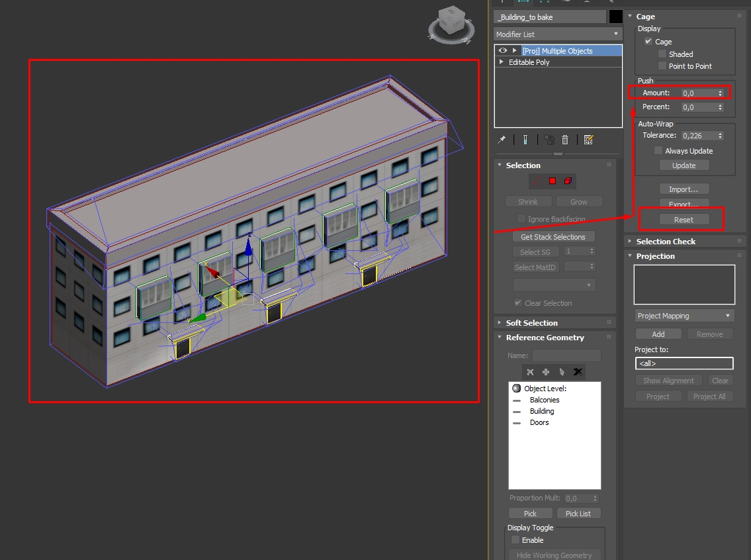Image resolution: width=751 pixels, height=560 pixels.
Task: Open configure modifier sets icon
Action: tap(589, 140)
